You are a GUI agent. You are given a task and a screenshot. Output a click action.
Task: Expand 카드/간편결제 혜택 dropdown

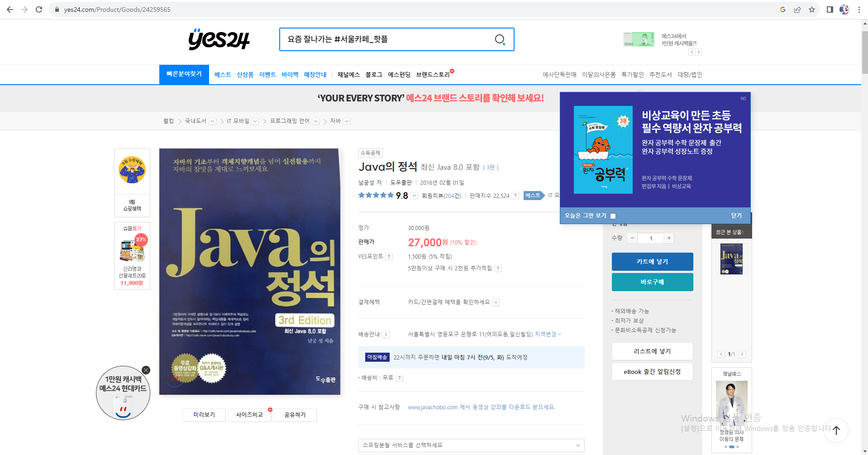(496, 302)
